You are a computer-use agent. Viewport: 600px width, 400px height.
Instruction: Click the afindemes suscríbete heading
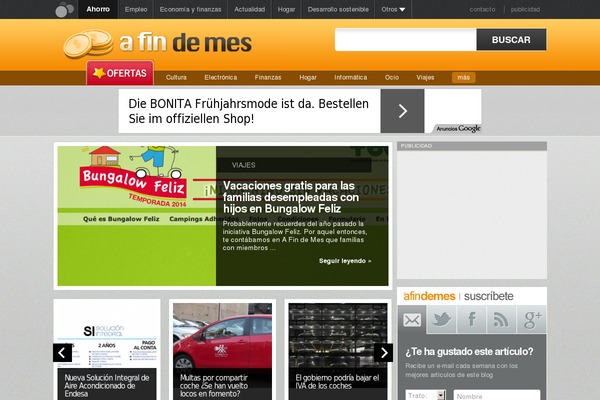[x=458, y=296]
